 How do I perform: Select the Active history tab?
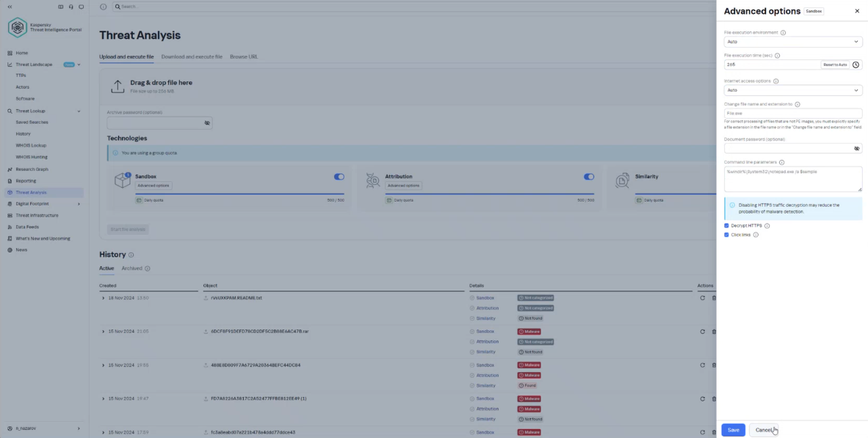106,269
